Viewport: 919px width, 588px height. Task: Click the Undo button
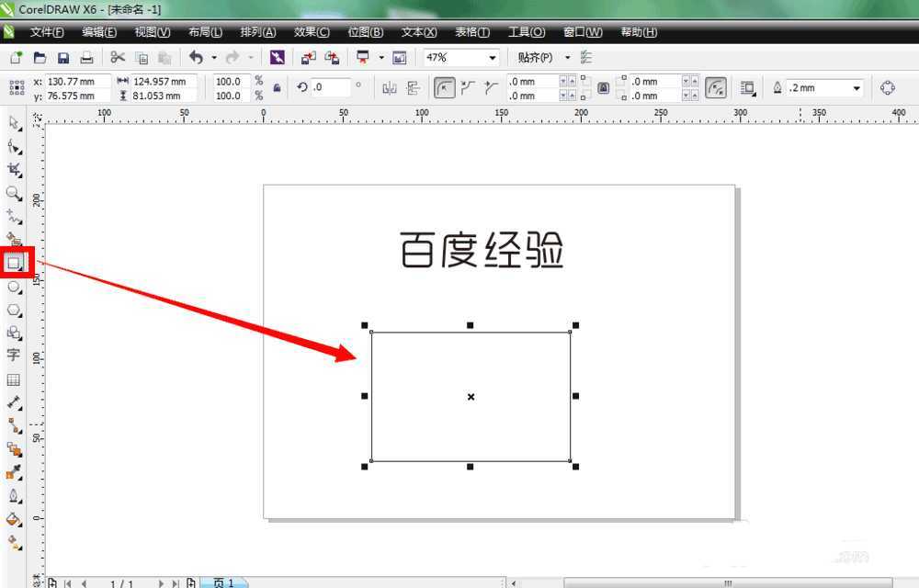click(x=195, y=57)
